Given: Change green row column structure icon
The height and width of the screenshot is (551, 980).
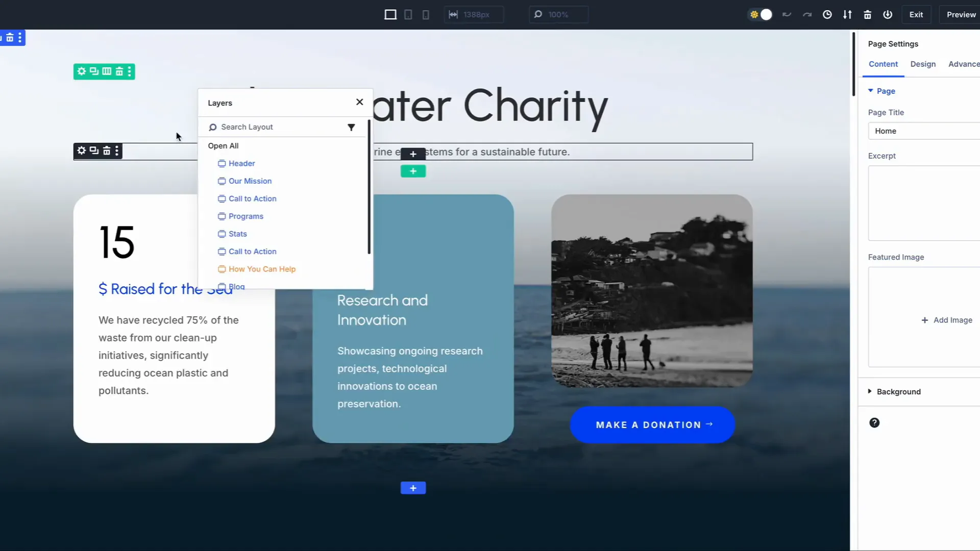Looking at the screenshot, I should [107, 71].
